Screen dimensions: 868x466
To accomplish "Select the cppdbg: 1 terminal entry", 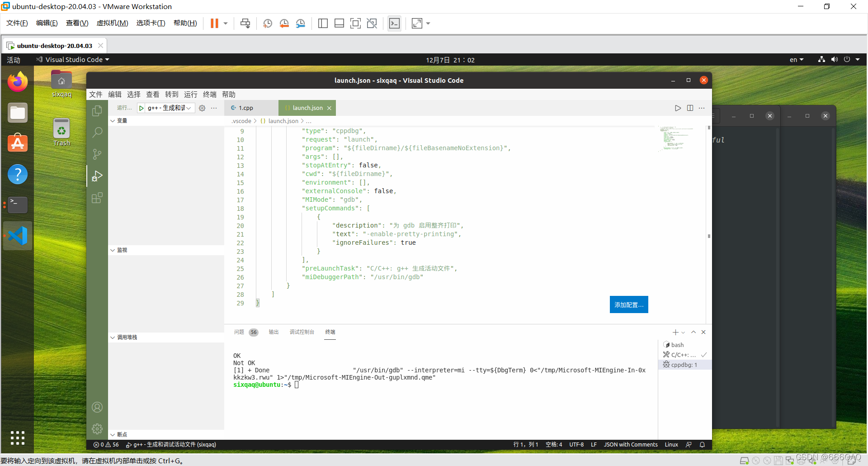I will [684, 365].
